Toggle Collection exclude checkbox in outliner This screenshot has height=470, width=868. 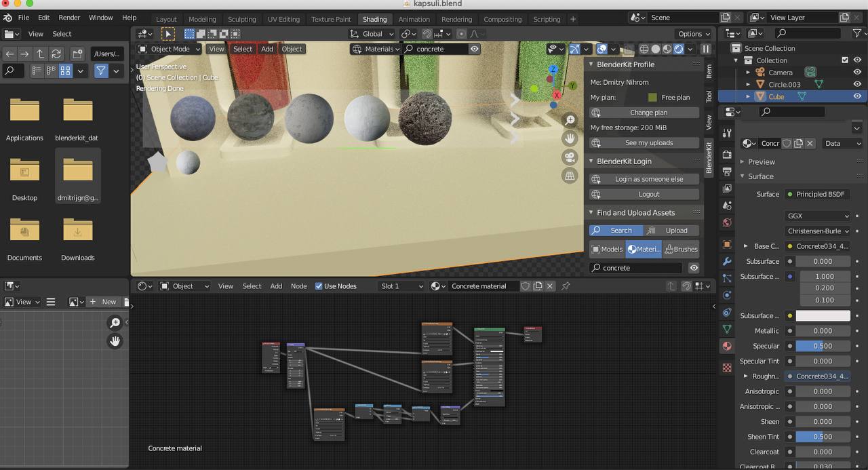(845, 60)
